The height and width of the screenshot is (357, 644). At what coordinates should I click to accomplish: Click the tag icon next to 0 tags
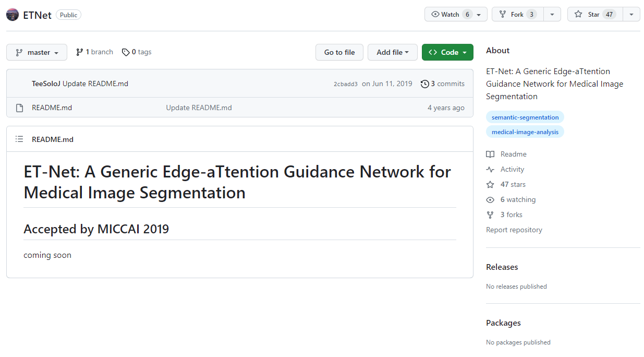pyautogui.click(x=126, y=52)
